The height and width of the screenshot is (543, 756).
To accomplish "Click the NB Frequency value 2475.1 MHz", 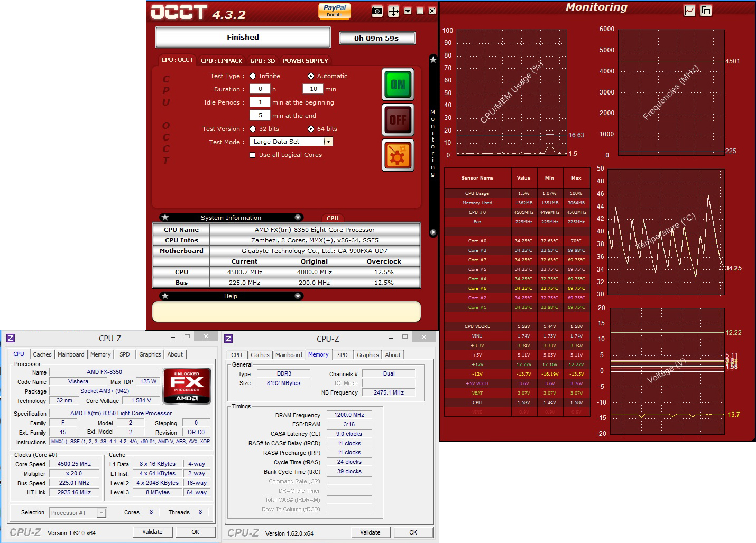I will (389, 392).
